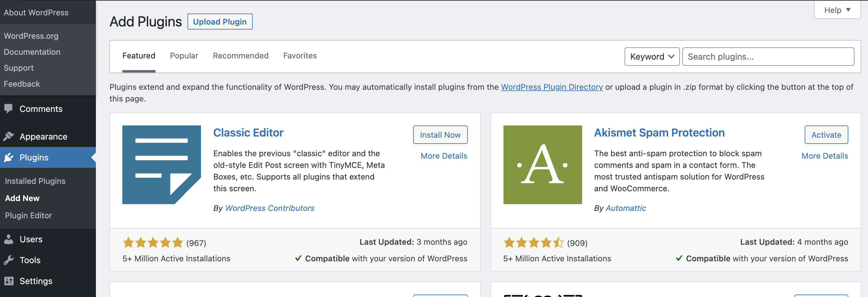Click the (967) rating count text
The height and width of the screenshot is (297, 868).
click(196, 243)
